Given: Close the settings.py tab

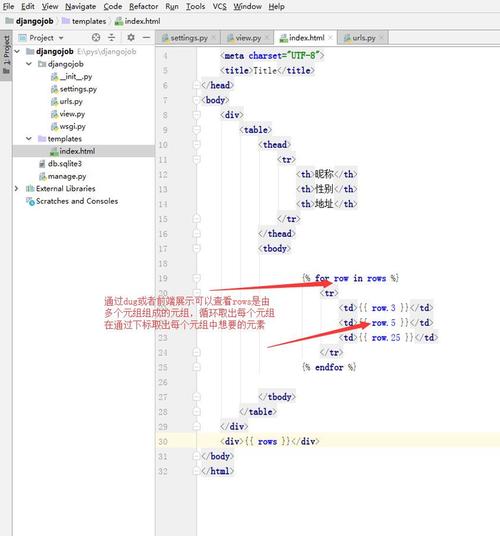Looking at the screenshot, I should pos(214,38).
